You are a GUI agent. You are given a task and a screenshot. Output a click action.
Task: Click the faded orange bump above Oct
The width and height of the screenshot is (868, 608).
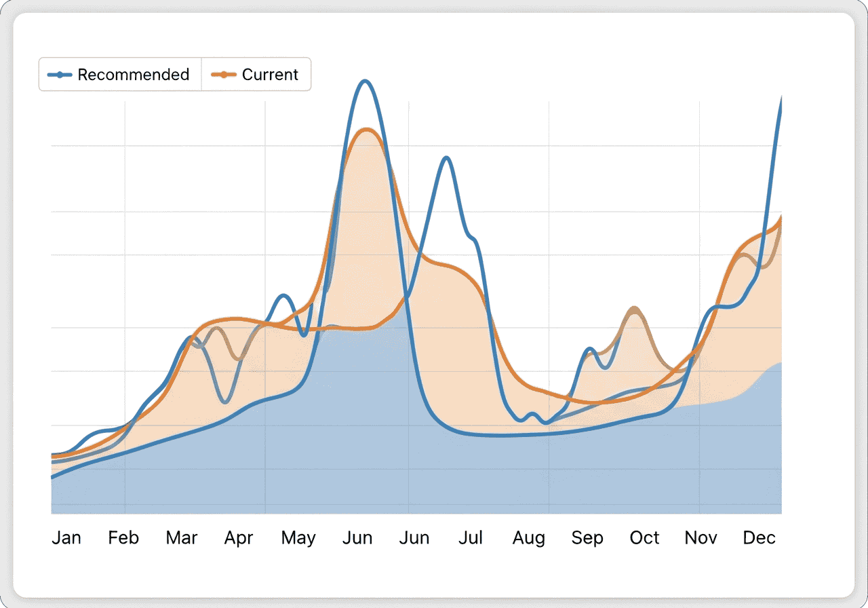[x=634, y=308]
